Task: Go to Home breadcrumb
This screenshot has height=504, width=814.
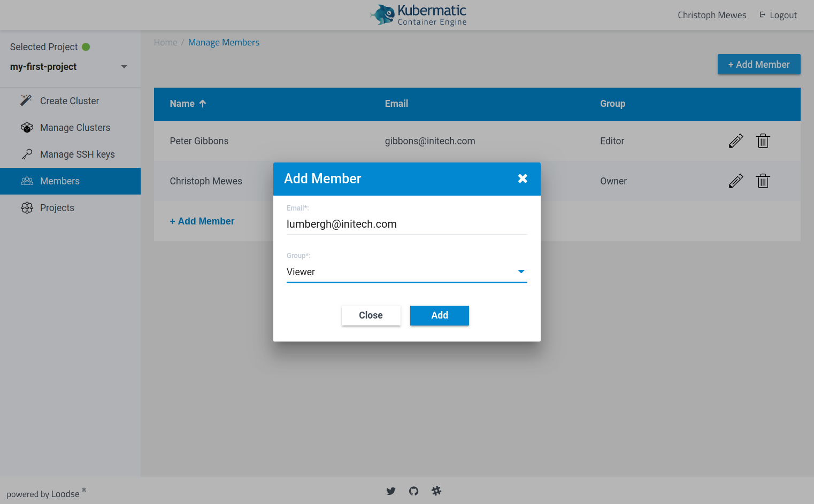Action: (x=165, y=42)
